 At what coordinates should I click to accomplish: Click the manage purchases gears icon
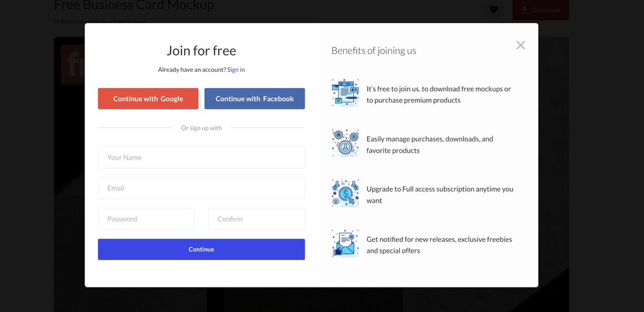345,143
